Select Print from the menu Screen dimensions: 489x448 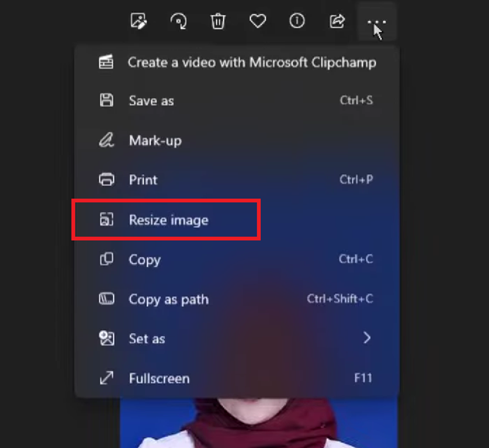click(143, 180)
